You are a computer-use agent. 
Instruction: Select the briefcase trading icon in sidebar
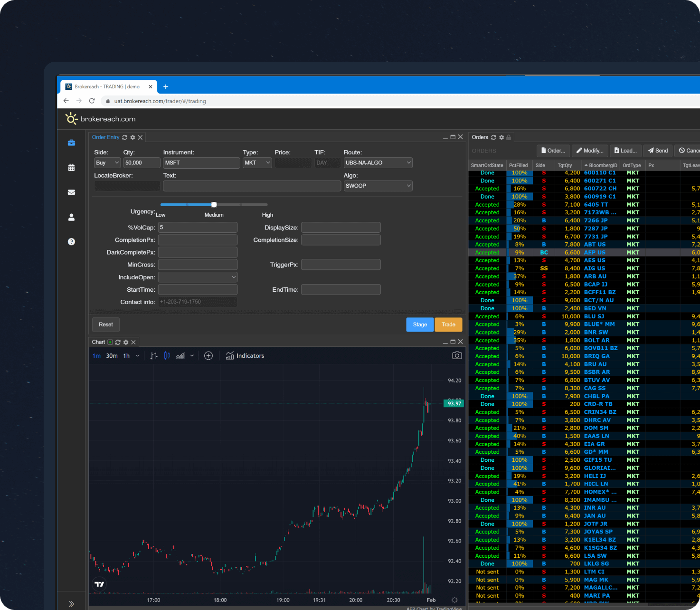pyautogui.click(x=71, y=143)
